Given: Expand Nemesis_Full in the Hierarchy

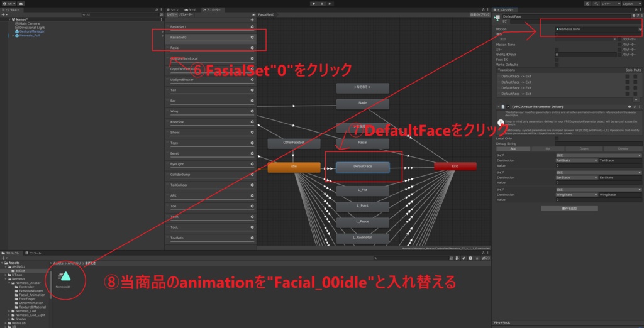Looking at the screenshot, I should coord(13,35).
